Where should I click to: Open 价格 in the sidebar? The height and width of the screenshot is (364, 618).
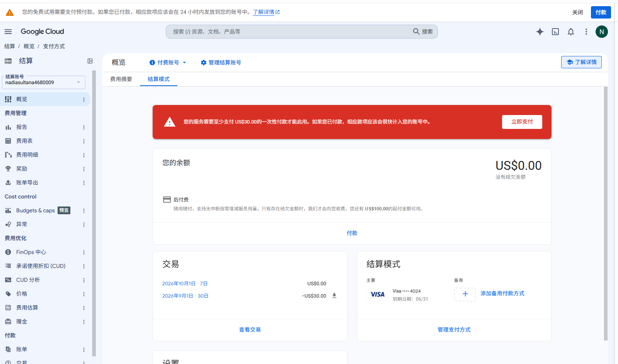(x=22, y=294)
